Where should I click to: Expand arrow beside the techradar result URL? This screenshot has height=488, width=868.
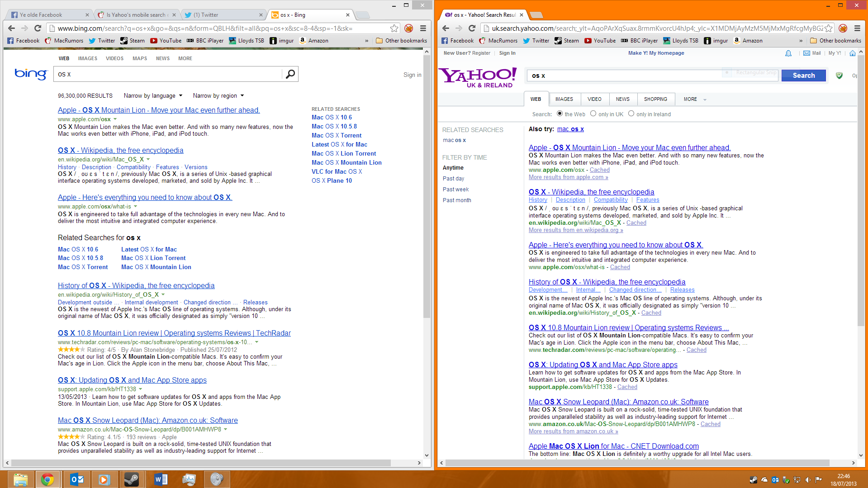pyautogui.click(x=256, y=342)
